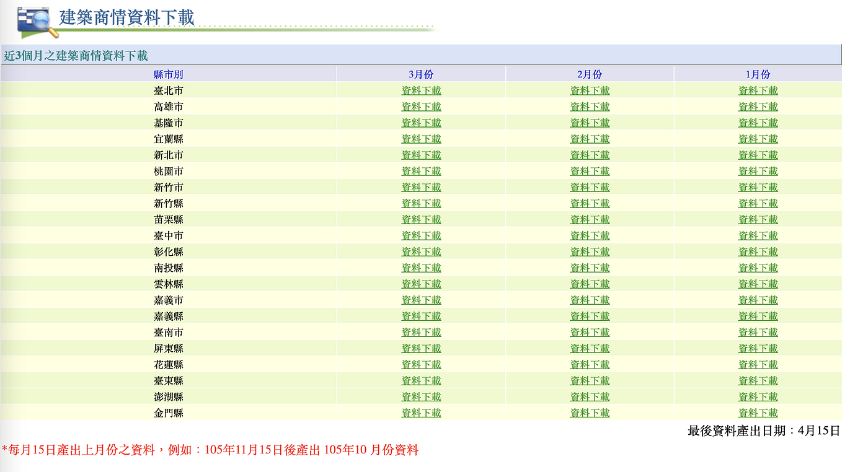Download 宜蘭縣 data for 3月份
This screenshot has width=868, height=472.
point(422,139)
